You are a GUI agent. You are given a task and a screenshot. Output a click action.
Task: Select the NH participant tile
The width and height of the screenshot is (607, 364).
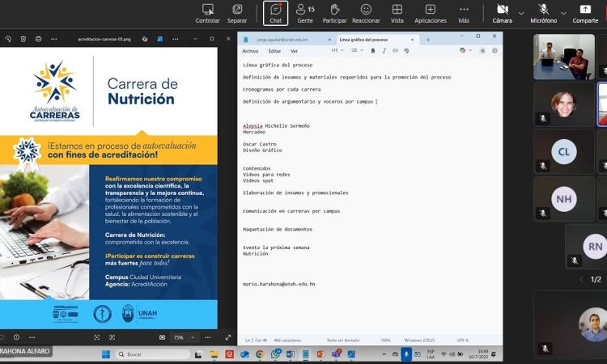tap(563, 199)
